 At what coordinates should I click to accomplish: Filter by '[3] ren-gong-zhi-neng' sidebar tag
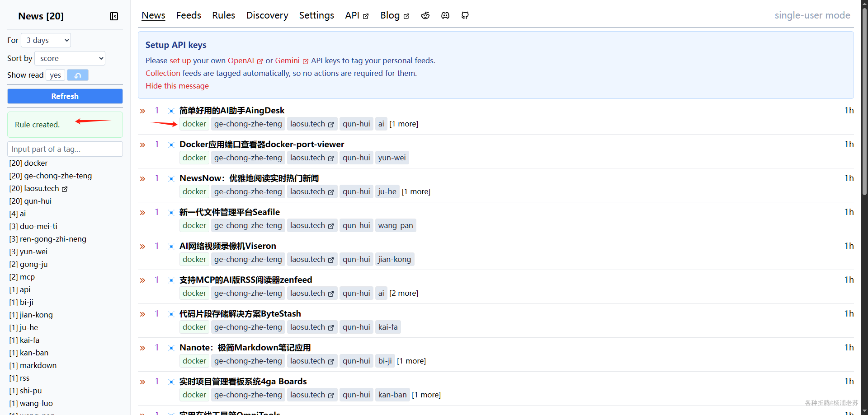pyautogui.click(x=48, y=239)
